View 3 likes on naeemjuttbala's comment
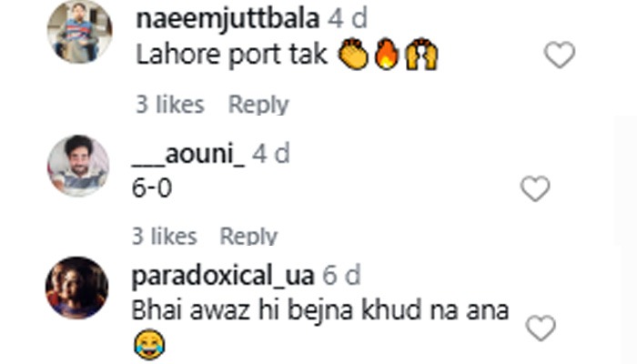Screen dimensions: 637x364 pos(170,105)
